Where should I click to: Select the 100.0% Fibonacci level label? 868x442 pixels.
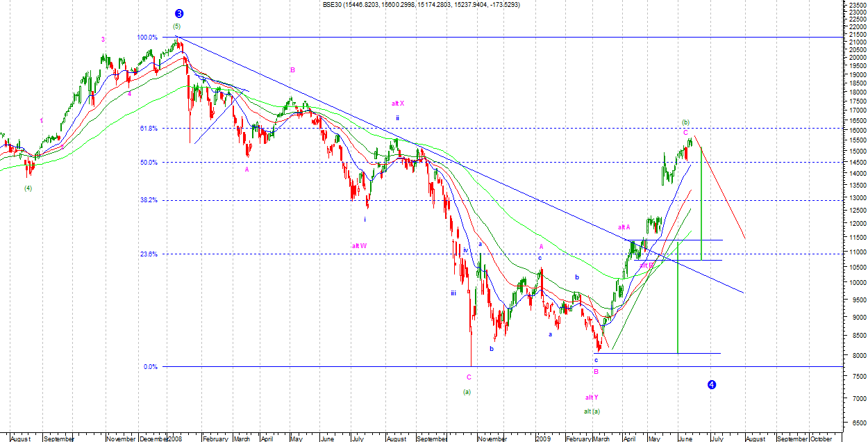[x=147, y=38]
